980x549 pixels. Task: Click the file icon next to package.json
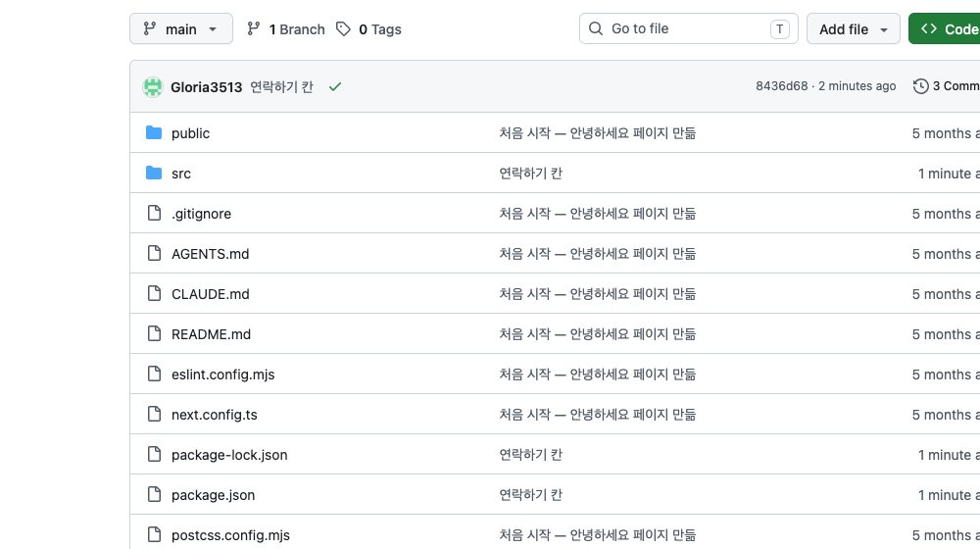coord(155,494)
